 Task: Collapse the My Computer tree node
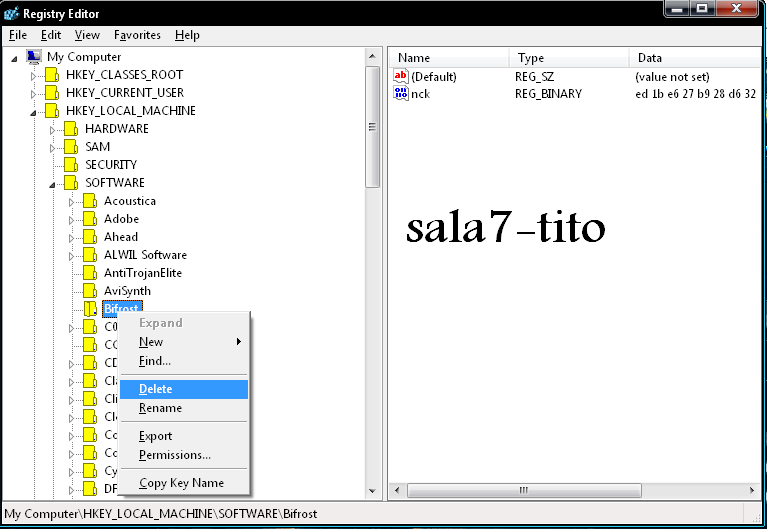(x=15, y=59)
